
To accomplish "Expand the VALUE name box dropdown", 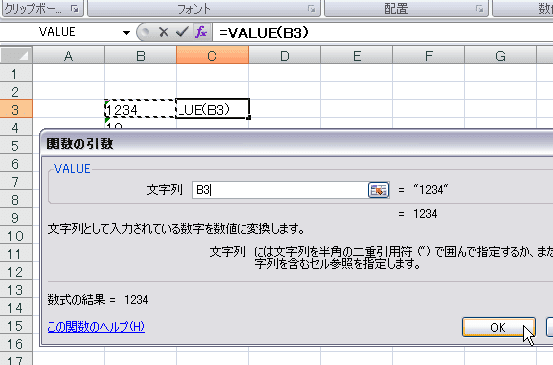I will [x=126, y=33].
